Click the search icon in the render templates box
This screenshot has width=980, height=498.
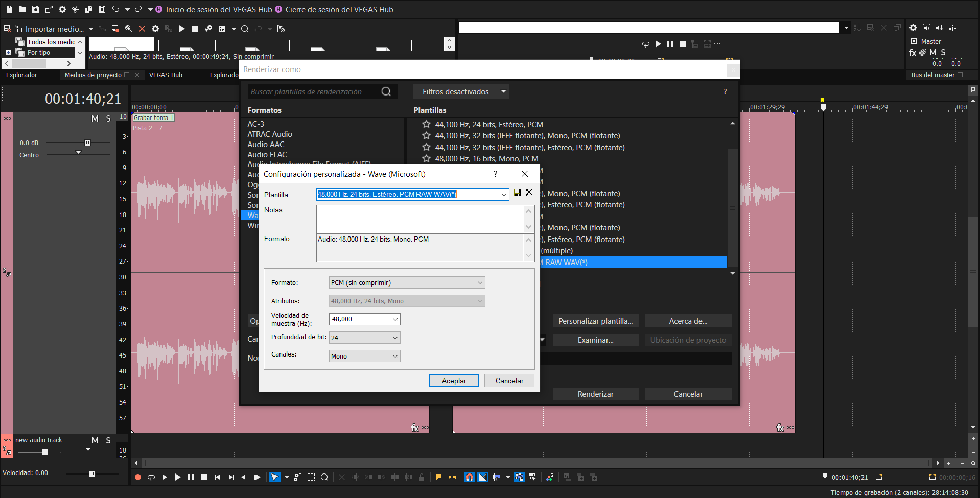pos(386,91)
